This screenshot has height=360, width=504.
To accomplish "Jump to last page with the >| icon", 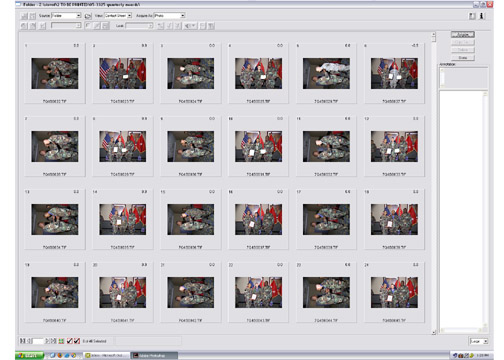I will tap(53, 341).
